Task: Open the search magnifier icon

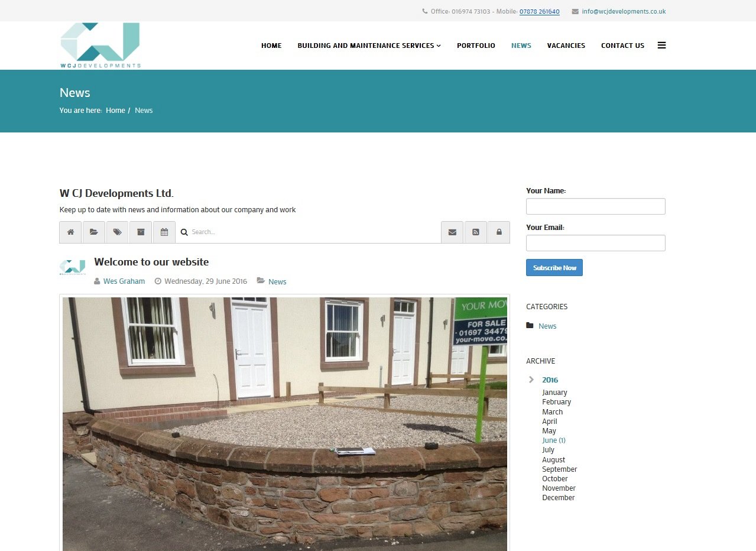Action: tap(184, 232)
